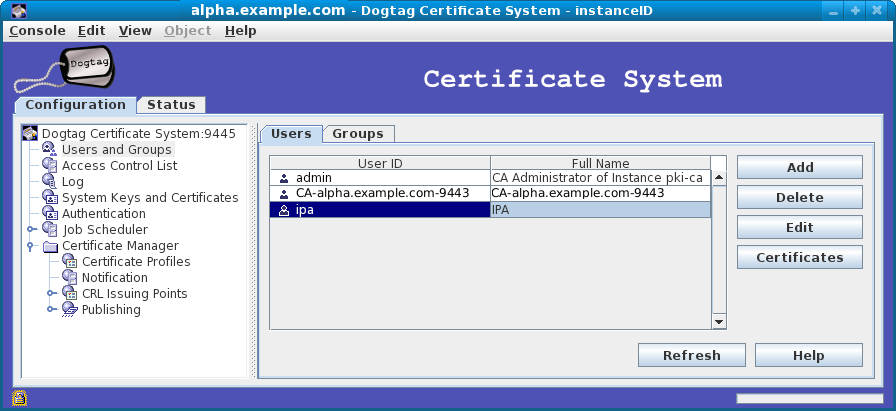The image size is (896, 411).
Task: Click the Job Scheduler tree icon
Action: 50,229
